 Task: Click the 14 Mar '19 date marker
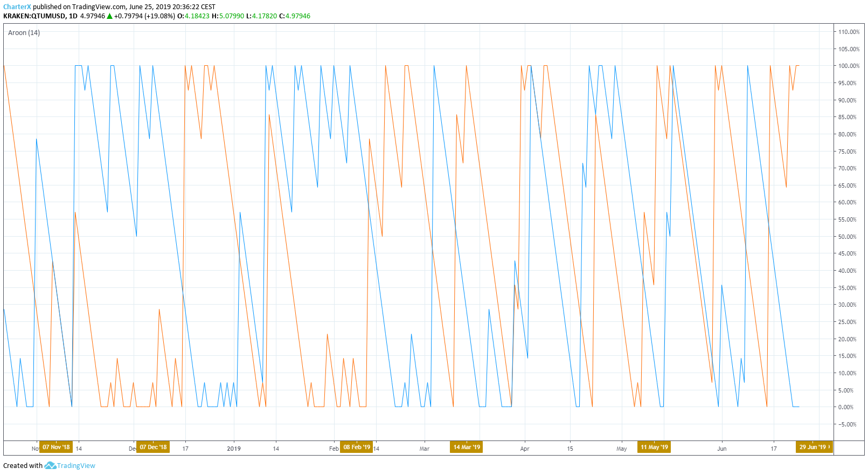tap(467, 447)
